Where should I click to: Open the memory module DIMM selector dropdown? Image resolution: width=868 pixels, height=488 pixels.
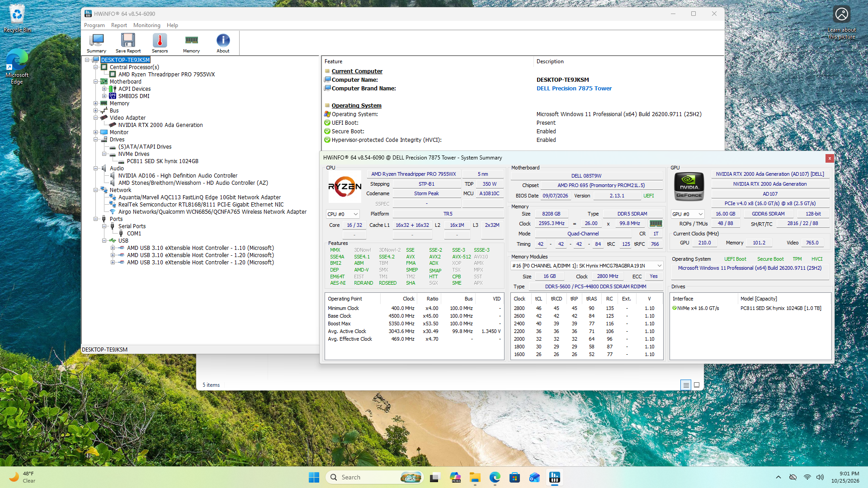coord(587,266)
